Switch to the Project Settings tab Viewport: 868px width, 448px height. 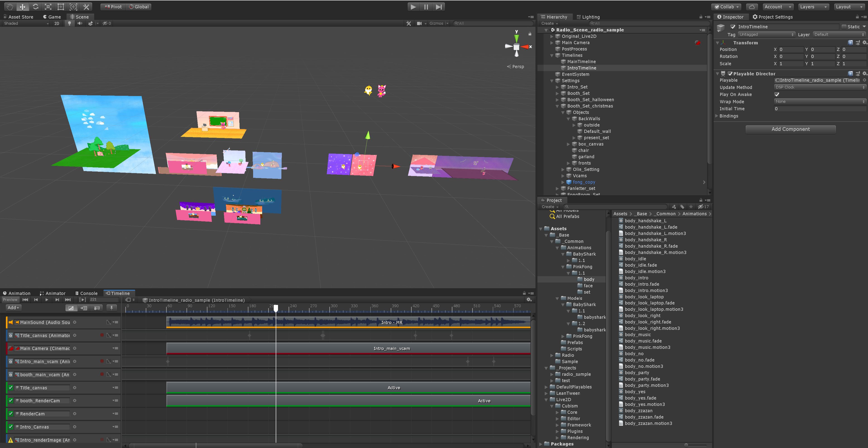tap(773, 17)
